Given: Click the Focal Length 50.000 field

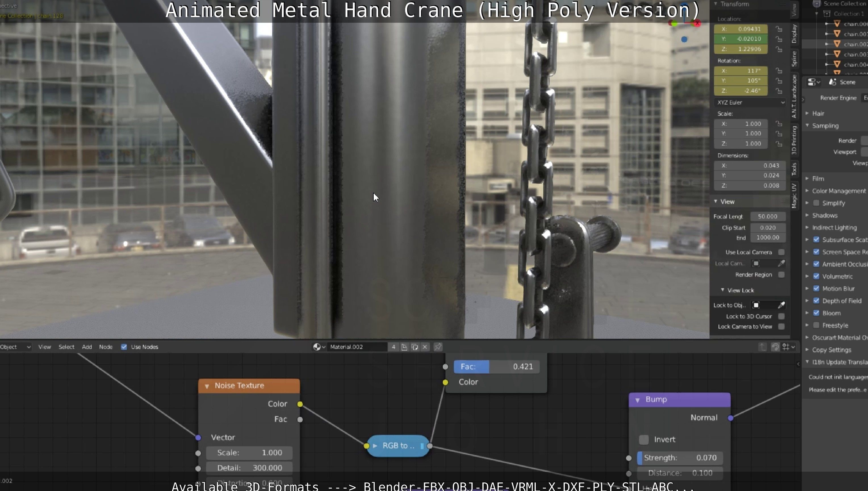Looking at the screenshot, I should tap(767, 216).
